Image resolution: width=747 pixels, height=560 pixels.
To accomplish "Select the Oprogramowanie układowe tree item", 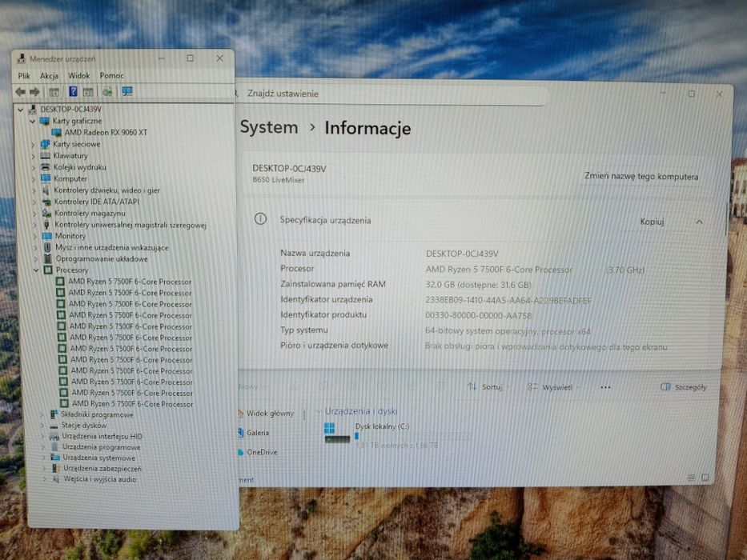I will [x=101, y=259].
